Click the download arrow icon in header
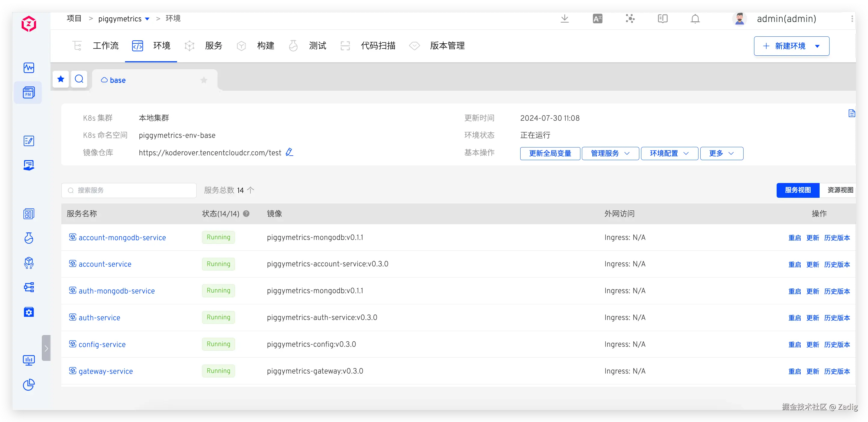868x422 pixels. (564, 19)
